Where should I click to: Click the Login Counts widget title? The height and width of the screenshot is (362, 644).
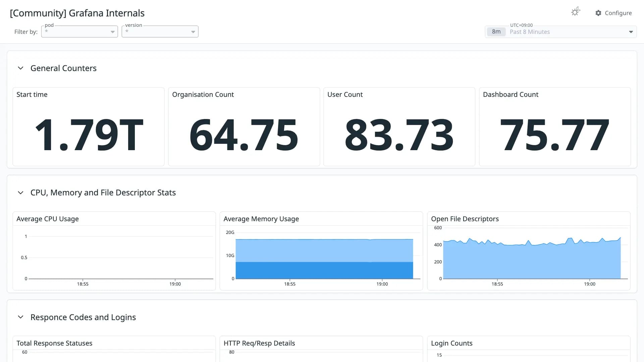[451, 343]
